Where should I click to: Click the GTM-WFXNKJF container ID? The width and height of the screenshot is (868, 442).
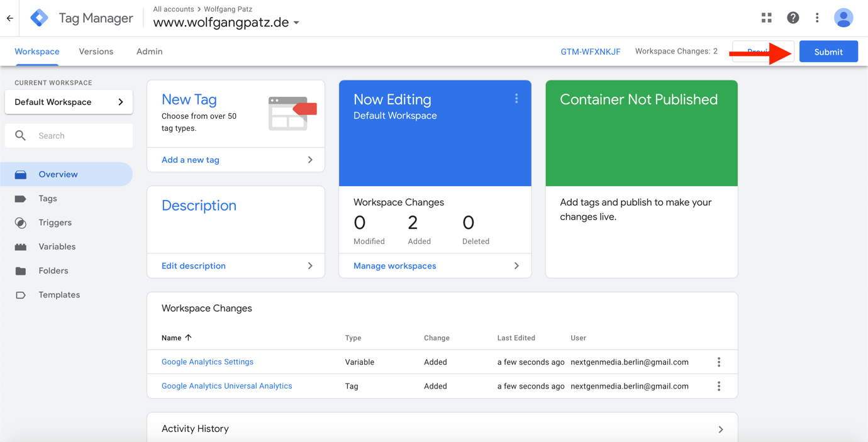[x=590, y=52]
